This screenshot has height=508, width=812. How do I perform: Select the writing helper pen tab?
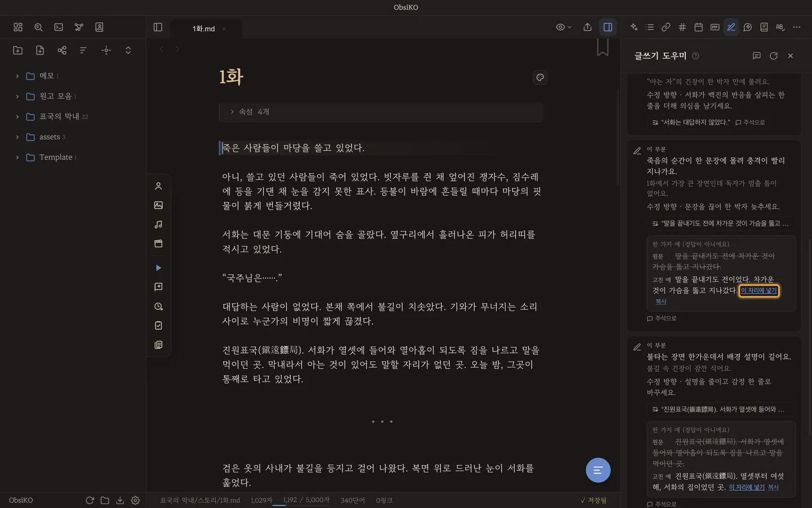point(731,27)
